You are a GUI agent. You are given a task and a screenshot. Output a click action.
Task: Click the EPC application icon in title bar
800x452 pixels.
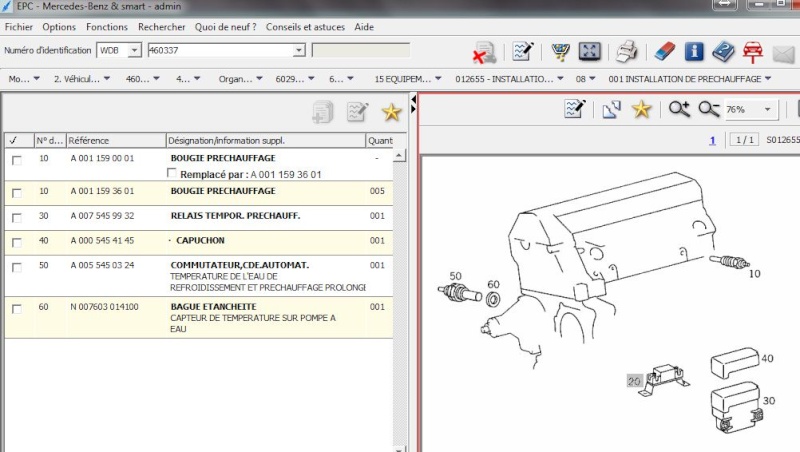(x=7, y=7)
